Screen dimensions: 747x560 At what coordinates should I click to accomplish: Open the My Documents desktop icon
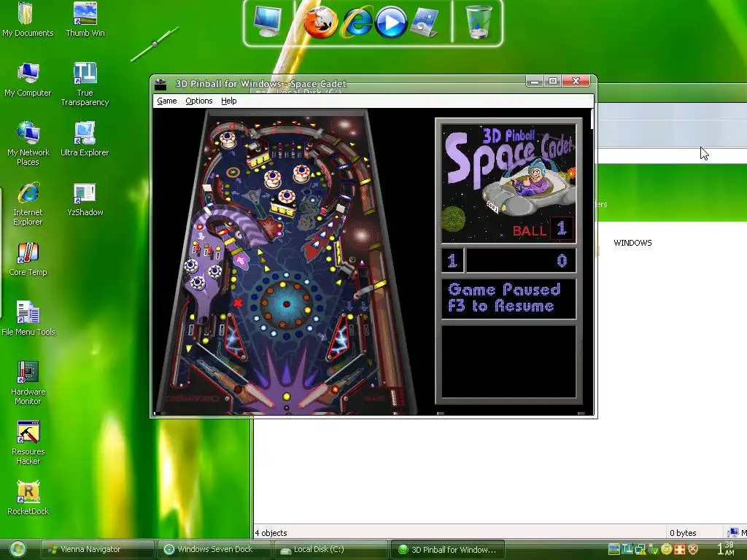point(28,20)
